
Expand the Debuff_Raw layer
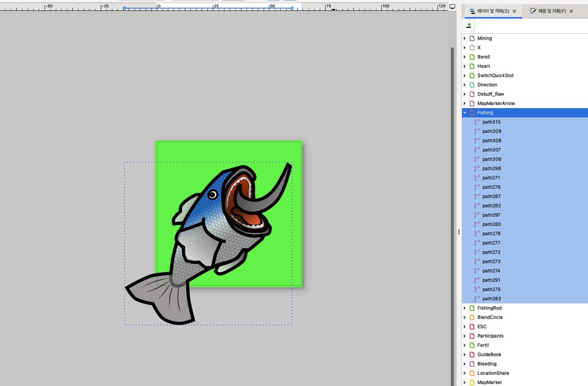click(x=465, y=94)
